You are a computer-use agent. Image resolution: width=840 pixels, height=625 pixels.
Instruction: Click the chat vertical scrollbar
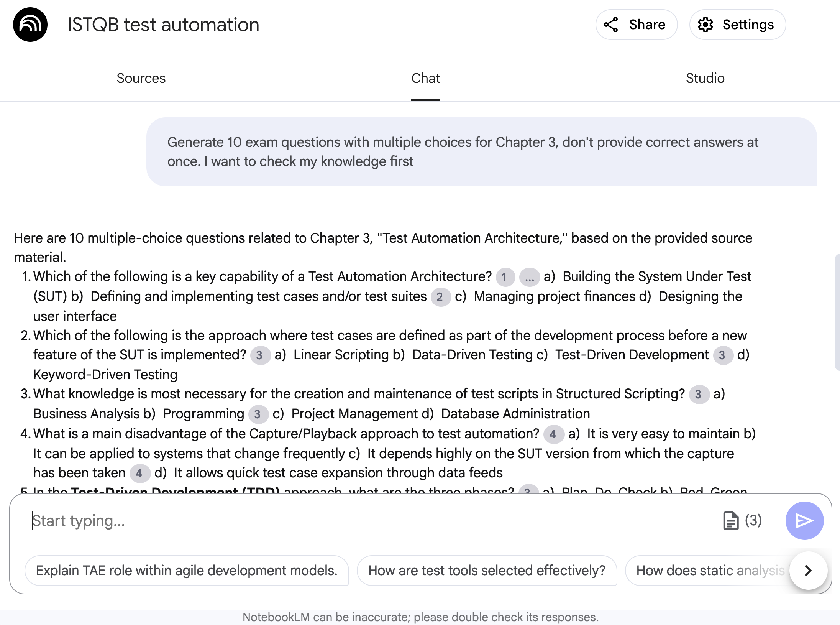837,312
